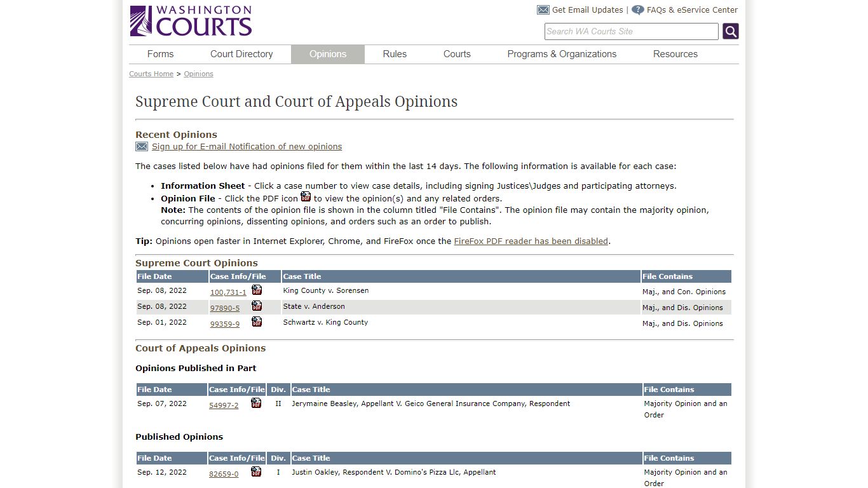Click Jerymaine Beasley v. Geico case title
Image resolution: width=868 pixels, height=488 pixels.
coord(431,403)
